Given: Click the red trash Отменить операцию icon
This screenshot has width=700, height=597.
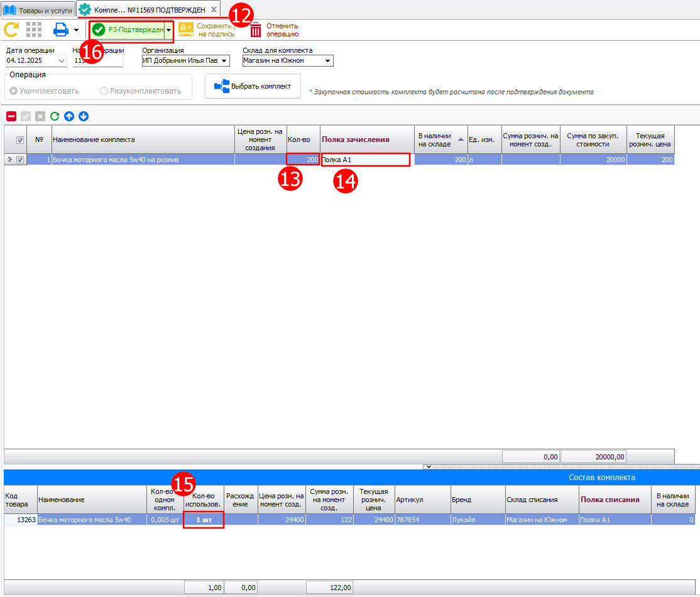Looking at the screenshot, I should click(x=256, y=30).
